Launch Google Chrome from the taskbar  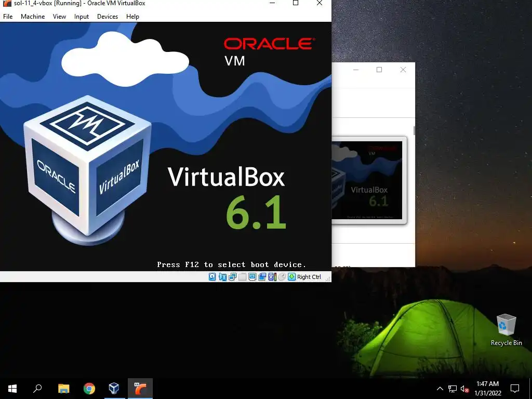89,389
